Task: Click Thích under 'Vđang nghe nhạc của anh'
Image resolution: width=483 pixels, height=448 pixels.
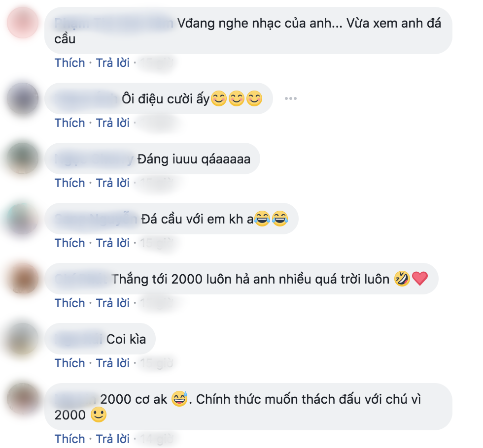Action: tap(70, 63)
